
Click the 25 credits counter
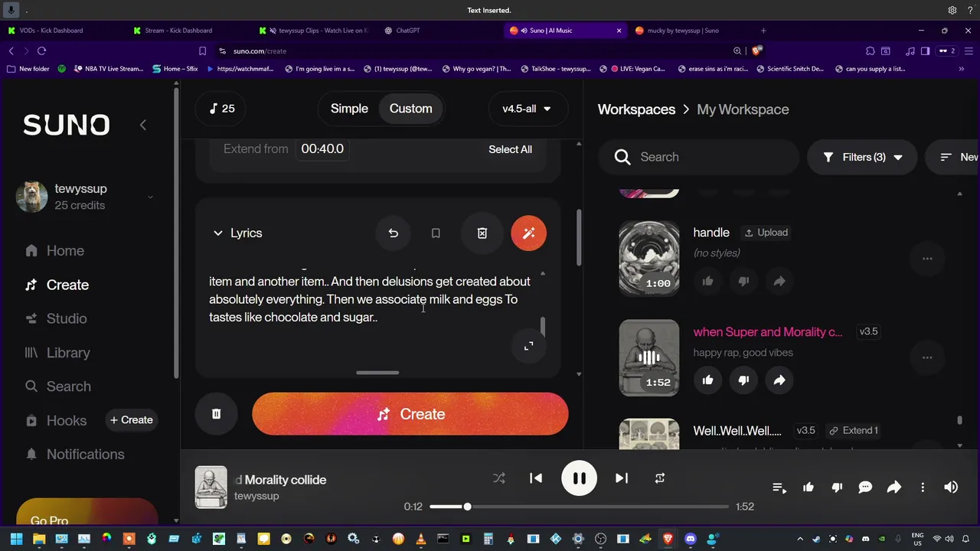coord(222,109)
